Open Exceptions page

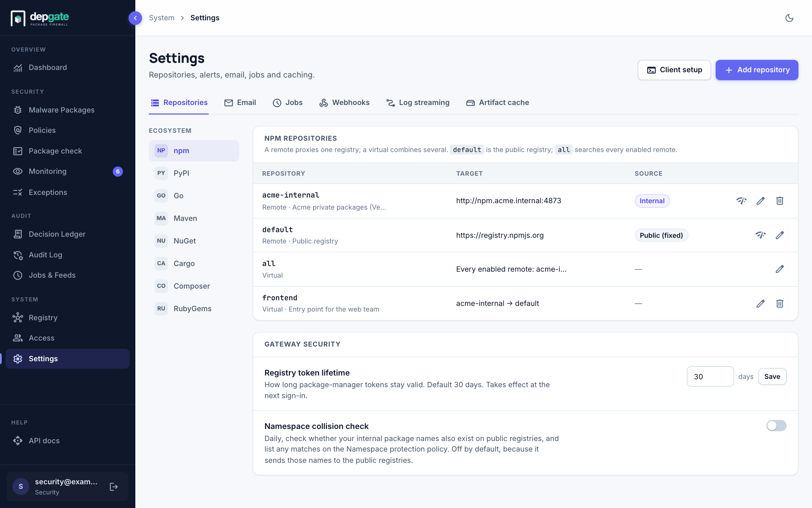[x=68, y=192]
